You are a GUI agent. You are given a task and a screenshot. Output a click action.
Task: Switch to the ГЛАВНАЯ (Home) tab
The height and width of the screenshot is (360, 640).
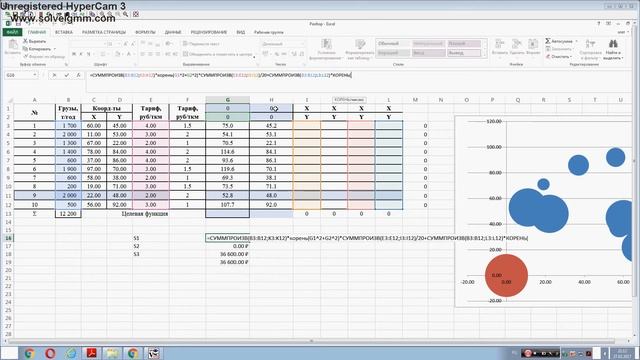[37, 32]
